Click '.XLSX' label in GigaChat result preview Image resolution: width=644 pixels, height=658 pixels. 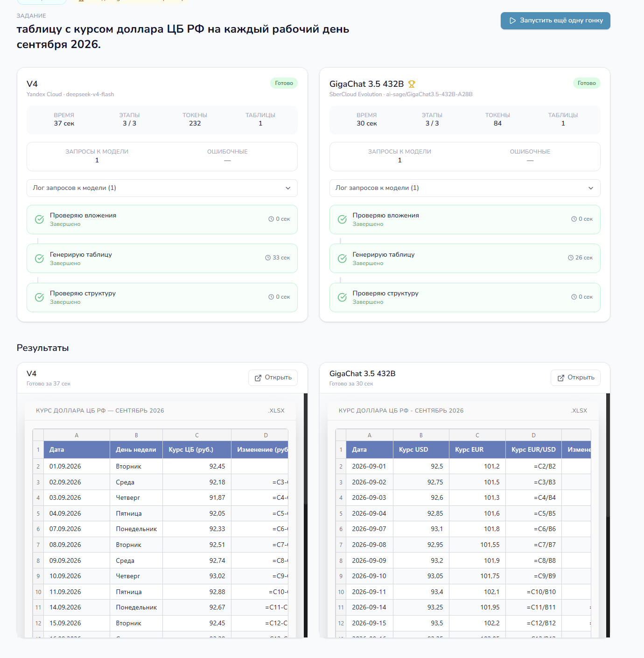tap(579, 411)
